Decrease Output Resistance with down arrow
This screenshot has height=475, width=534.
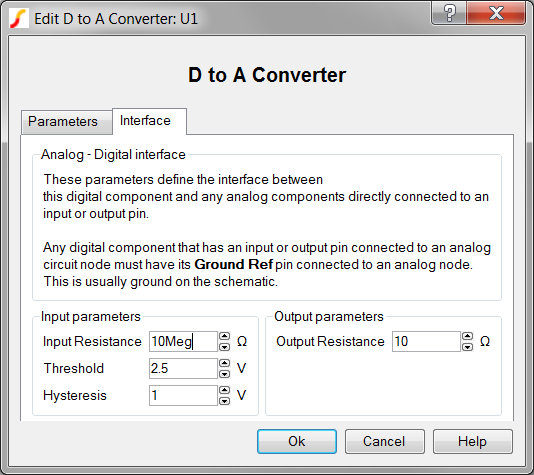click(468, 347)
